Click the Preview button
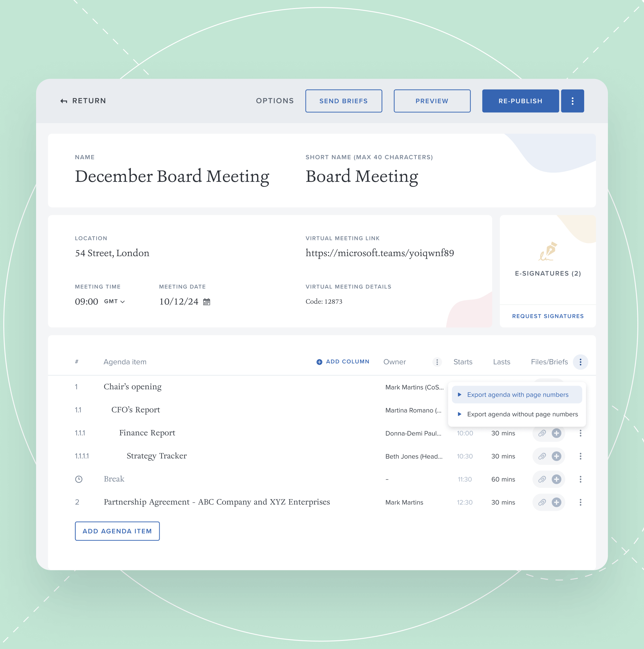 pyautogui.click(x=431, y=101)
